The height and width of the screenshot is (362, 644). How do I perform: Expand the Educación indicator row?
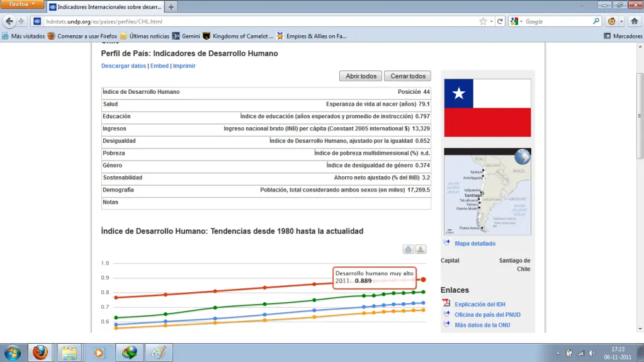click(266, 116)
